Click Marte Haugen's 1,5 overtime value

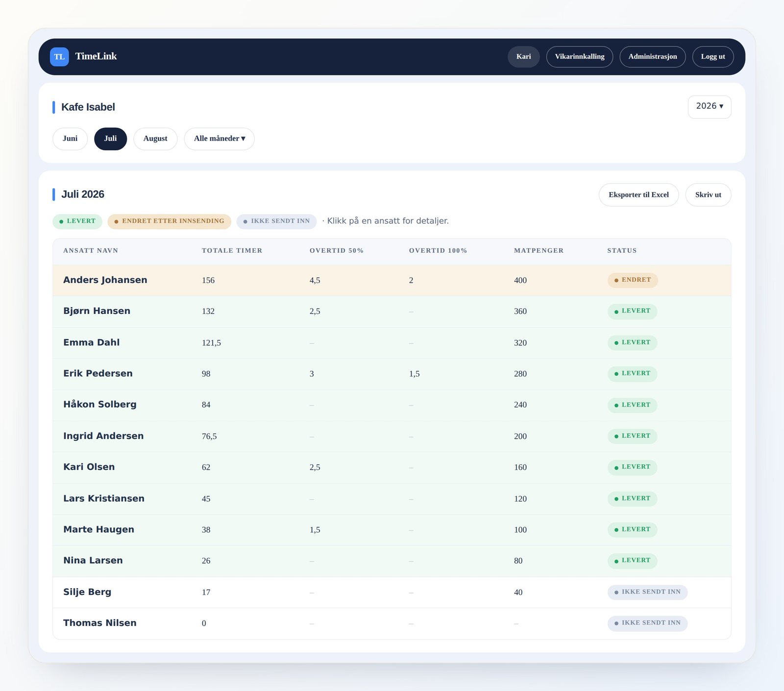pyautogui.click(x=315, y=530)
